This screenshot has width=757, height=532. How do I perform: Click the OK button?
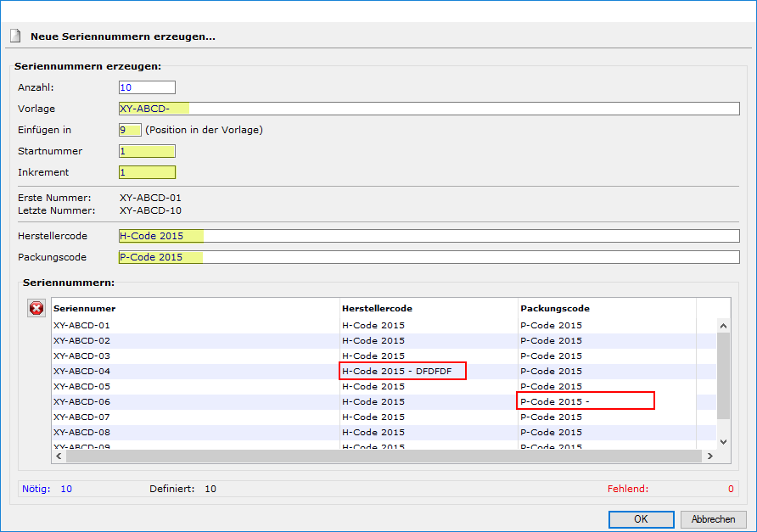(x=641, y=519)
